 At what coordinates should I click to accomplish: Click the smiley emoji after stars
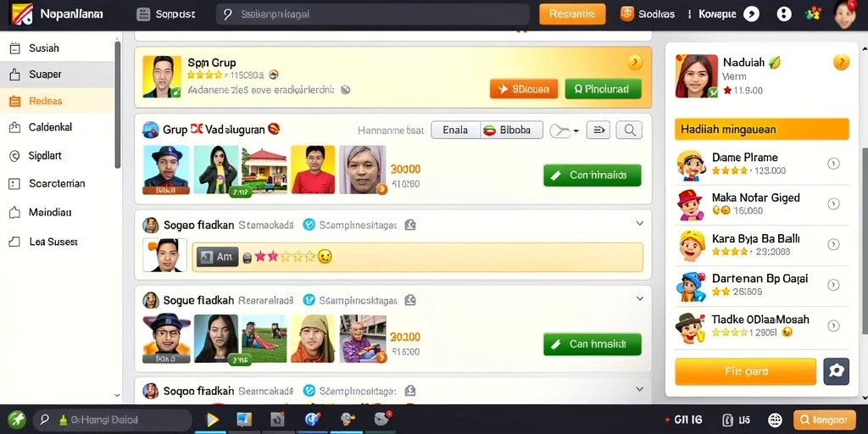[x=325, y=257]
